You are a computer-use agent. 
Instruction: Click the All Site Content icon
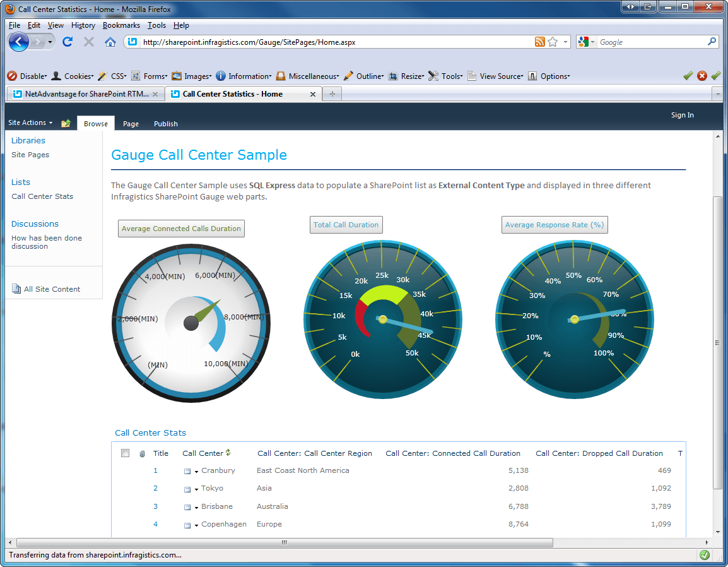(x=16, y=289)
